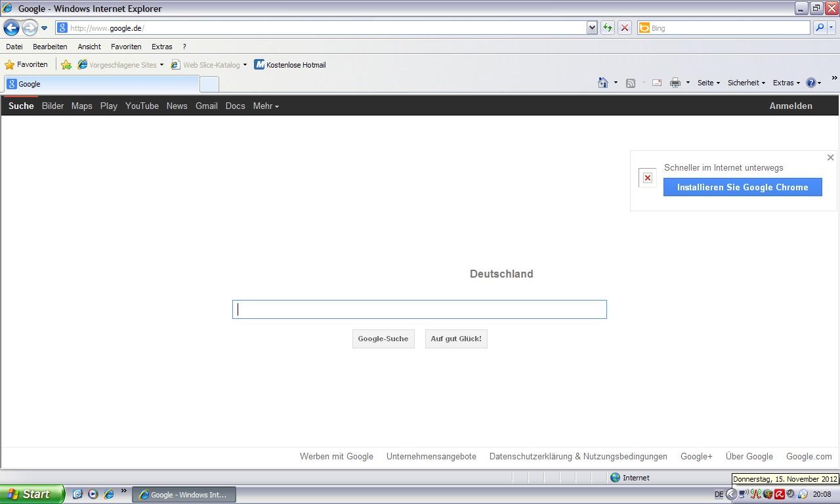Refresh the page with the green arrows icon

(x=608, y=28)
